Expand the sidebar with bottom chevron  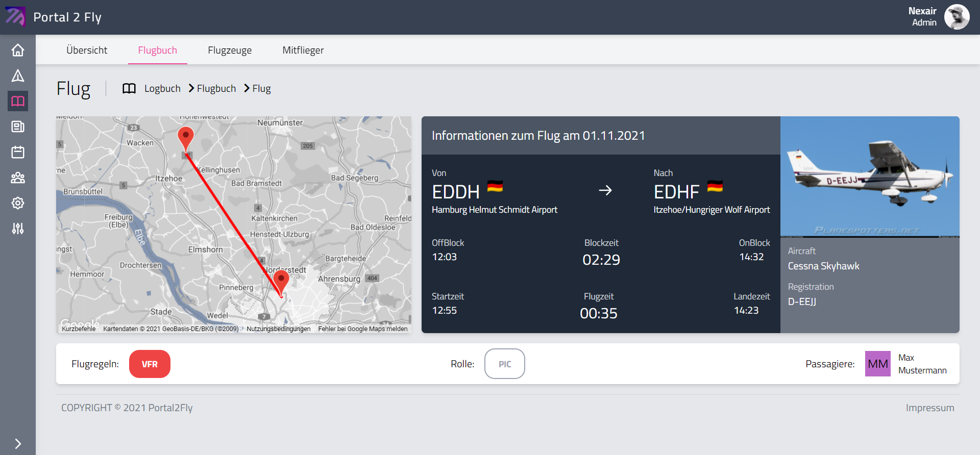pyautogui.click(x=18, y=443)
